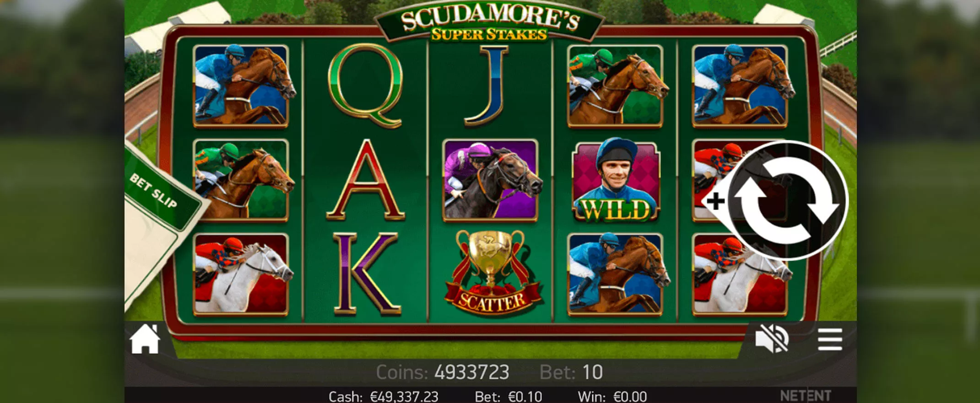980x403 pixels.
Task: Open the home icon
Action: point(145,339)
